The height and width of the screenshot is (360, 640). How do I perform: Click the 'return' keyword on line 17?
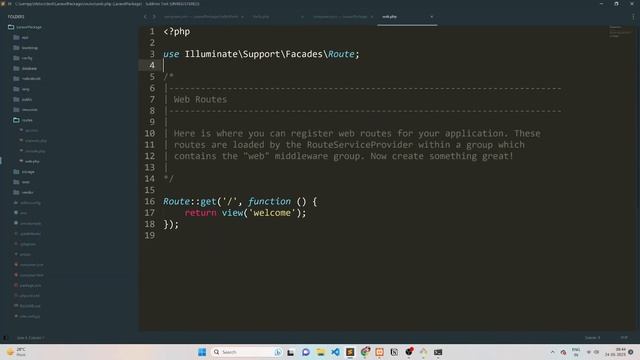tap(200, 213)
